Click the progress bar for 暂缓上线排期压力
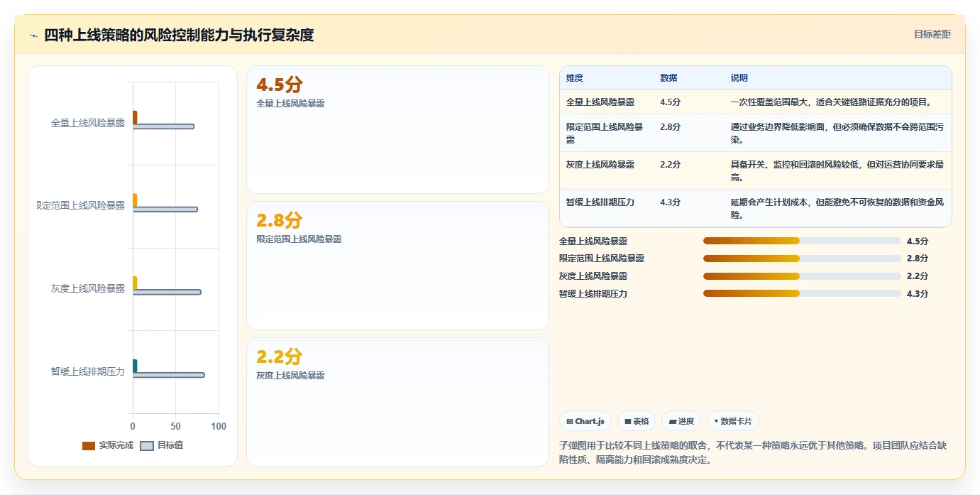This screenshot has height=495, width=980. (x=802, y=293)
